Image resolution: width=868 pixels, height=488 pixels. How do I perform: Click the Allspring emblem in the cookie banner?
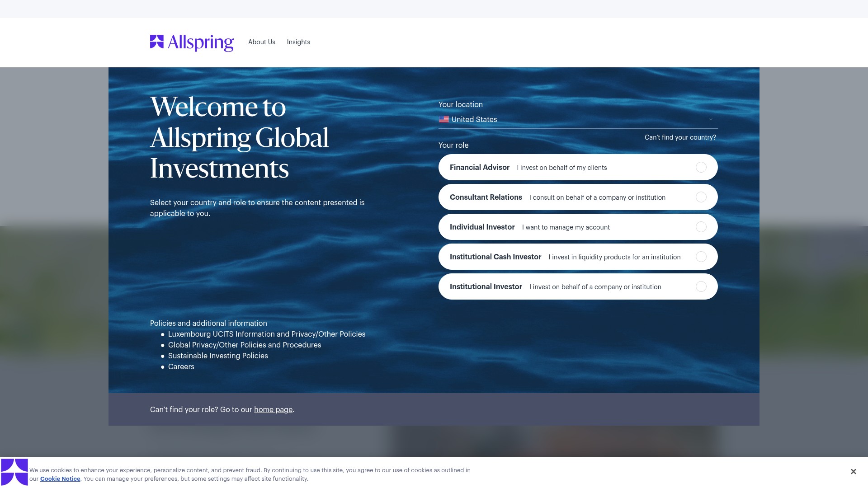pyautogui.click(x=14, y=472)
